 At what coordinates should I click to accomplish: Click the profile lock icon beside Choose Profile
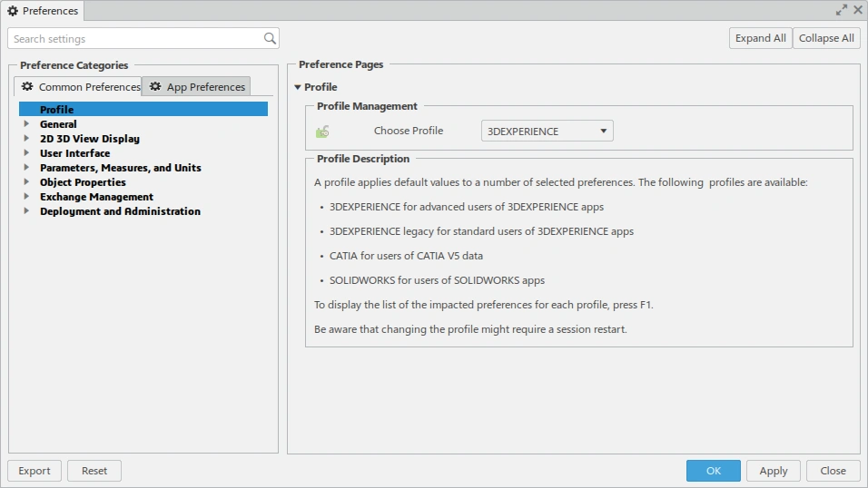coord(322,132)
